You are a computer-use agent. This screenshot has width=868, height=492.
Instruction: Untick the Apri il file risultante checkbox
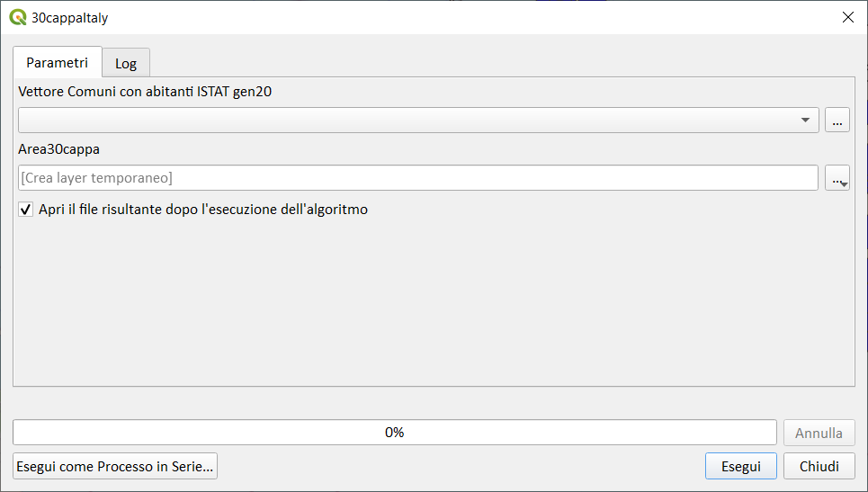[26, 210]
